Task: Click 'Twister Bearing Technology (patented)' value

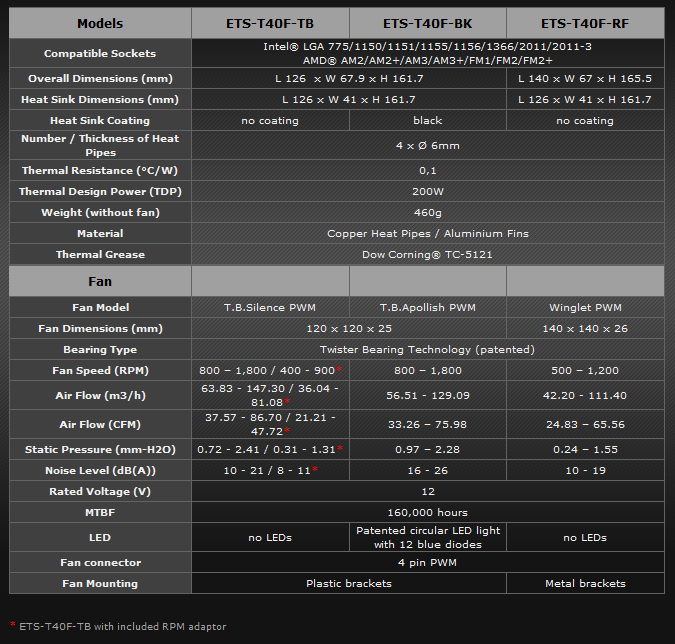Action: point(427,350)
